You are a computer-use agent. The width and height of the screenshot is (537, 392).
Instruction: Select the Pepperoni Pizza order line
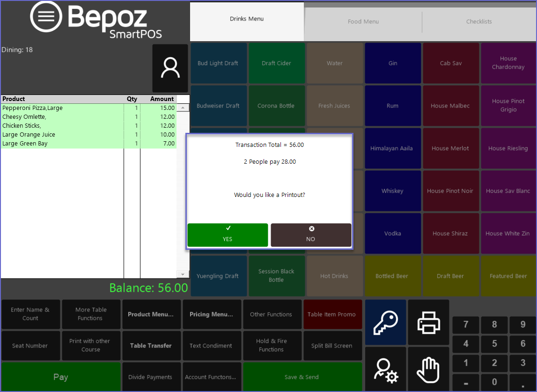coord(62,108)
